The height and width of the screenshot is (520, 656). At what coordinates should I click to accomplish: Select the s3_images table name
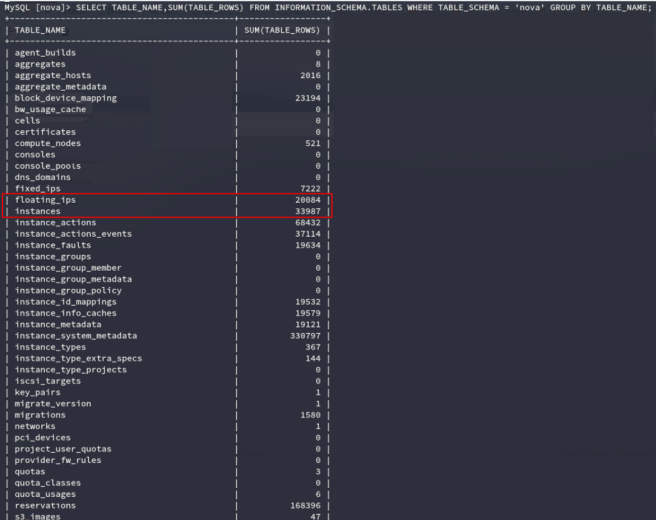(x=40, y=516)
